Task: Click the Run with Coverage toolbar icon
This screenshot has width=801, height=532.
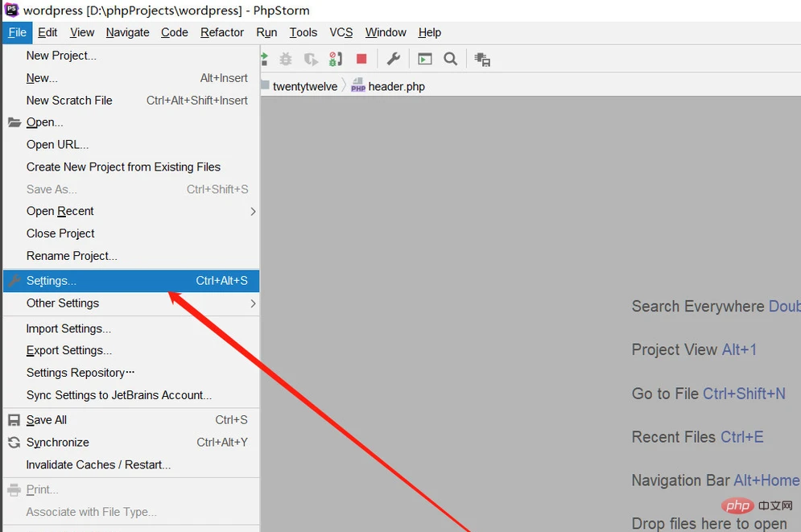Action: tap(312, 58)
